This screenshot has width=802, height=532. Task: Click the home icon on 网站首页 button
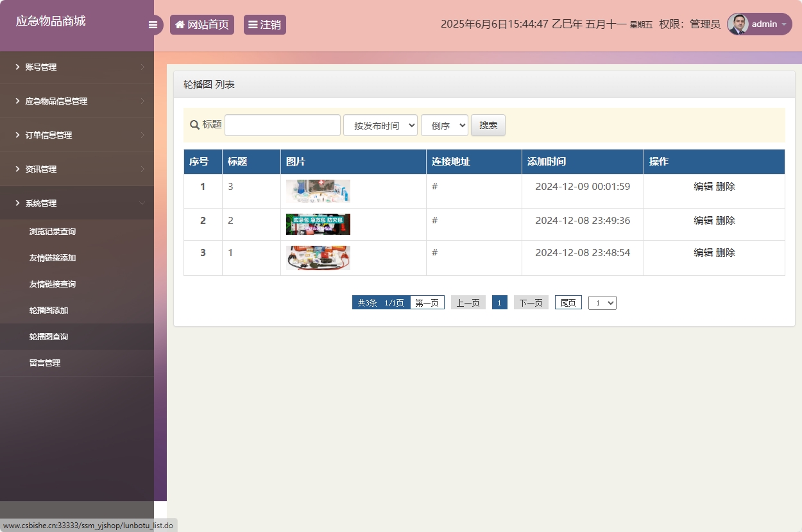tap(180, 24)
